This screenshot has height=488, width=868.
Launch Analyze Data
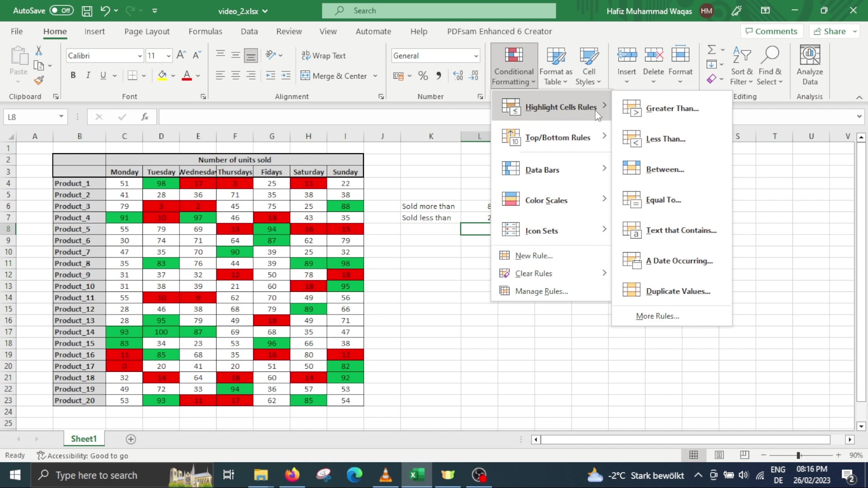click(x=809, y=66)
